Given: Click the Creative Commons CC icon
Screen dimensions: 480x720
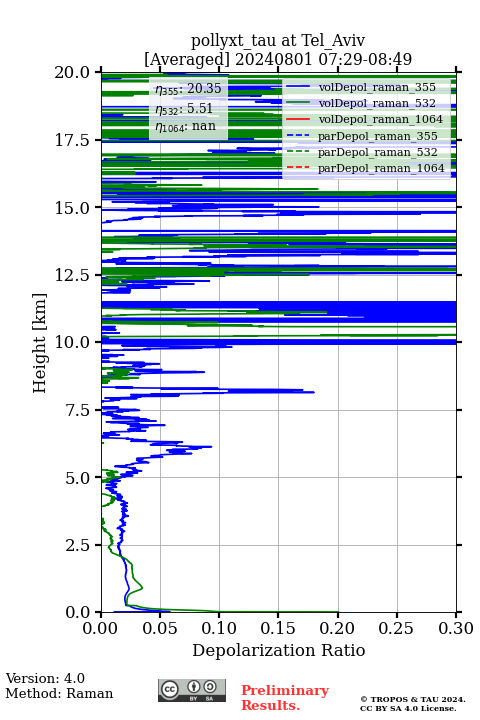Looking at the screenshot, I should tap(169, 689).
